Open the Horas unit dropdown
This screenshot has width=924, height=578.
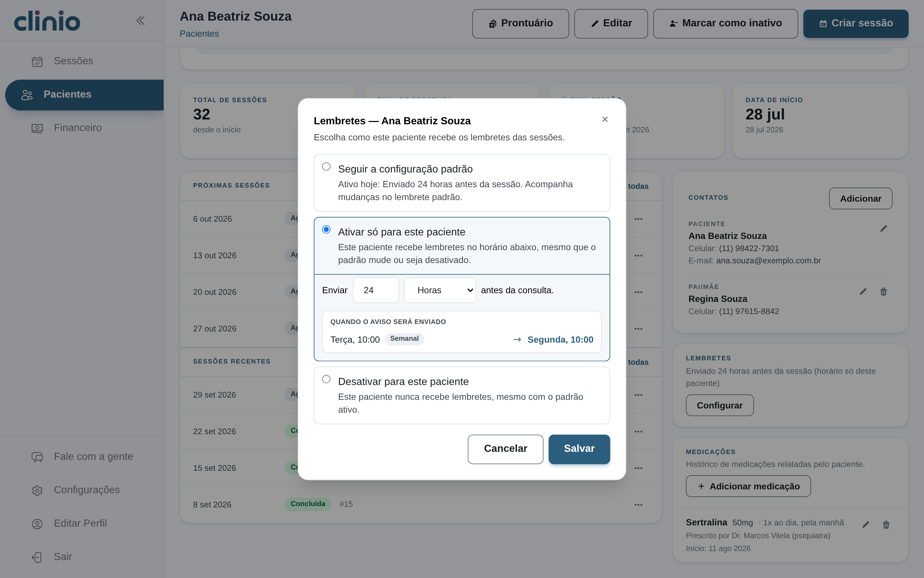coord(440,290)
